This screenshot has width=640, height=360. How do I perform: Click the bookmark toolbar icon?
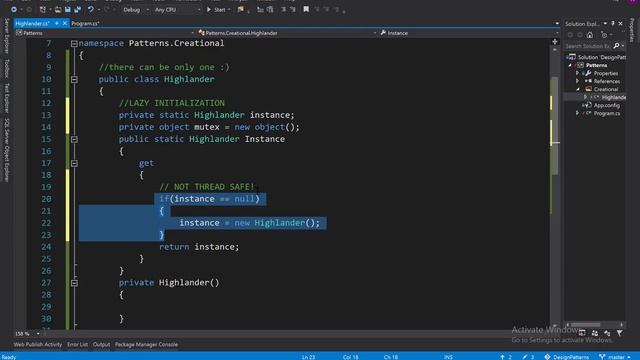[x=306, y=9]
